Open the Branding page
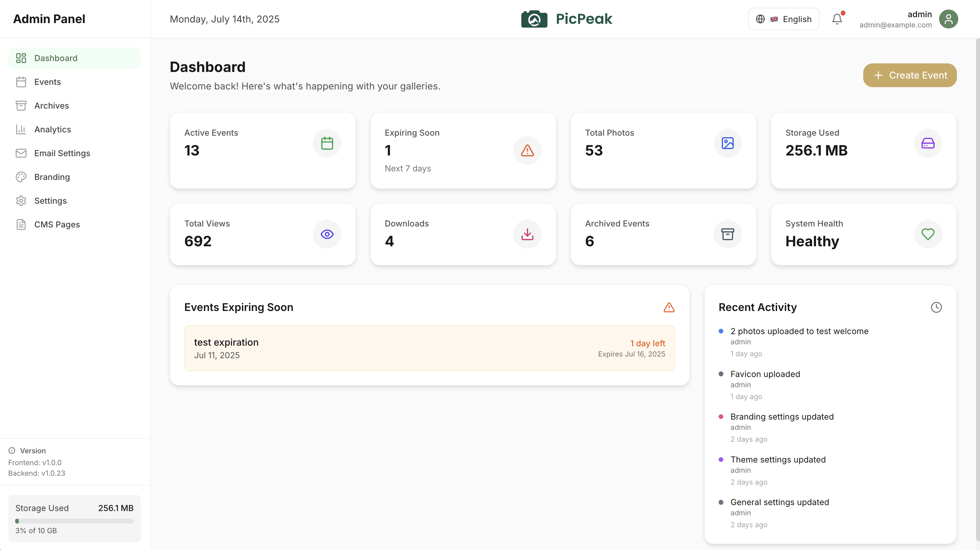 tap(75, 177)
